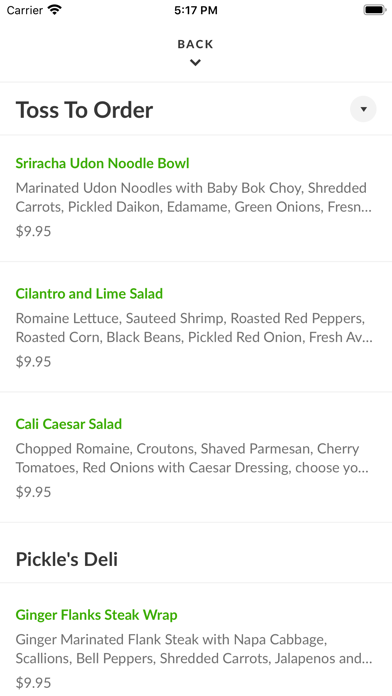Click the downward chevron under BACK
The width and height of the screenshot is (392, 696).
coord(195,63)
